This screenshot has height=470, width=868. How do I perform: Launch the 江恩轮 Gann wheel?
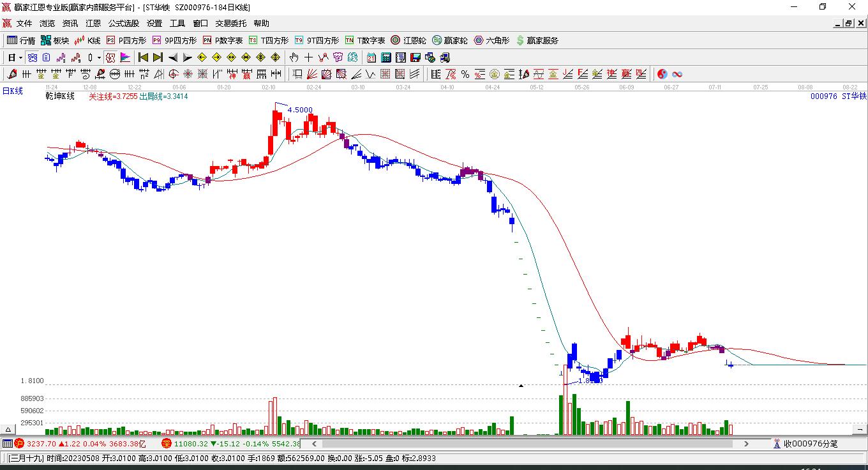pos(408,40)
